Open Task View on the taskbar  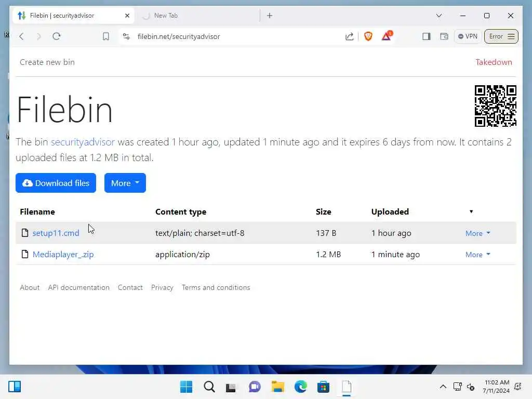coord(231,387)
